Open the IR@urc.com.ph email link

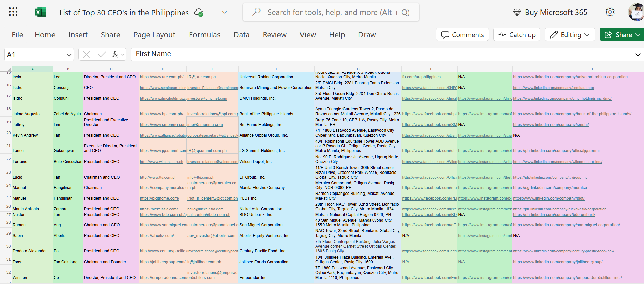click(202, 77)
